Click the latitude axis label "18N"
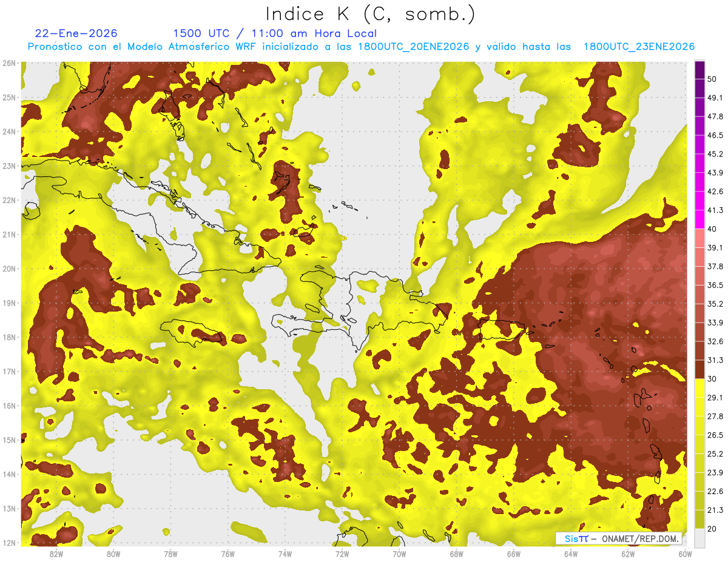Screen dimensions: 728x562 tap(9, 337)
